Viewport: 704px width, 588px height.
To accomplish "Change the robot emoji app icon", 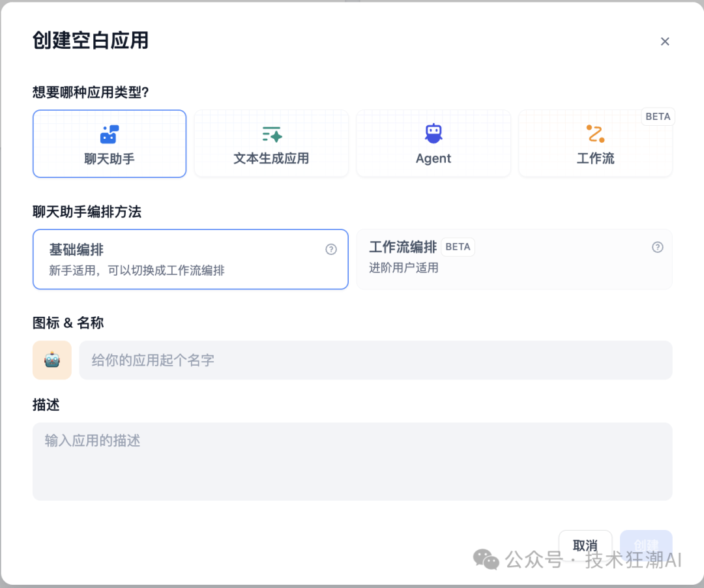I will click(x=52, y=360).
